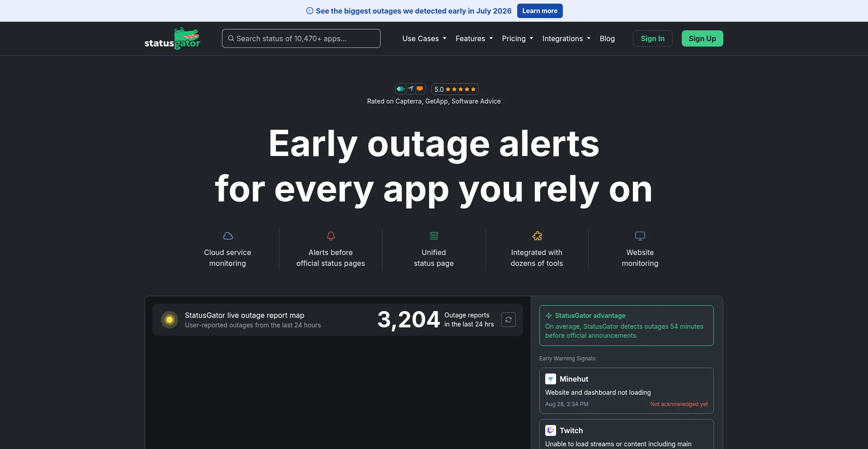
Task: Click 'User-reported outages from the last 24 hours'
Action: point(253,325)
